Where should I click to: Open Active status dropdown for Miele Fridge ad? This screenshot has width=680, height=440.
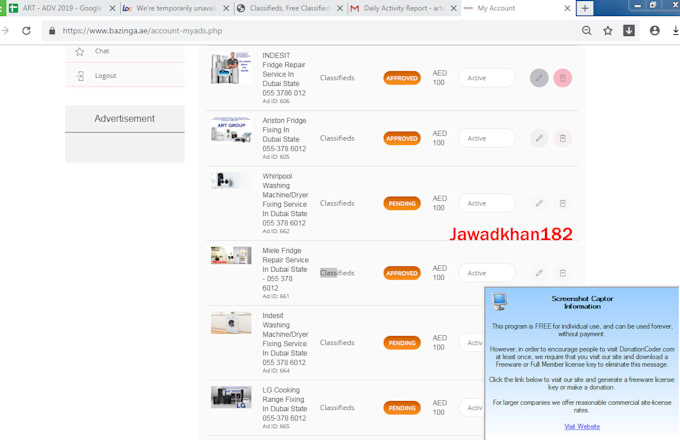[487, 273]
